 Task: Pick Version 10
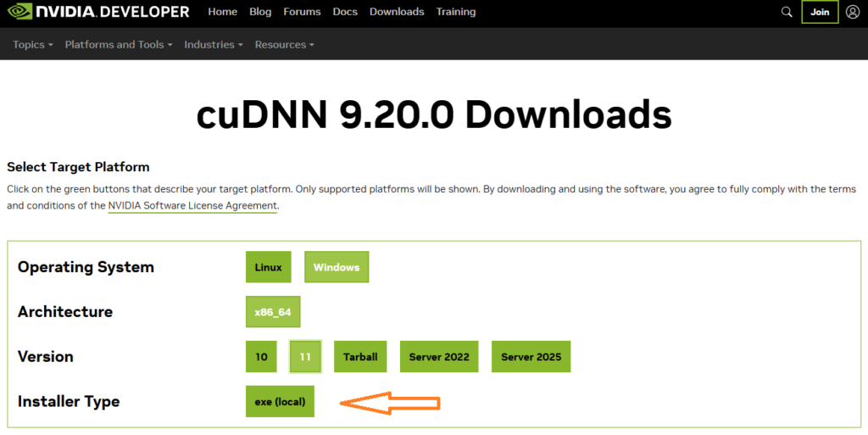[x=261, y=357]
